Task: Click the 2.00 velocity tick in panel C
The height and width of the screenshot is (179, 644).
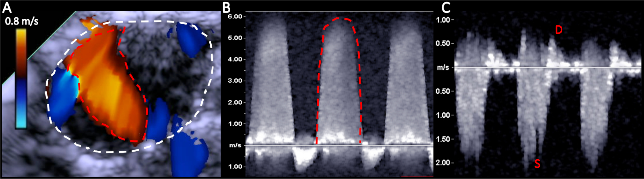Action: click(443, 163)
